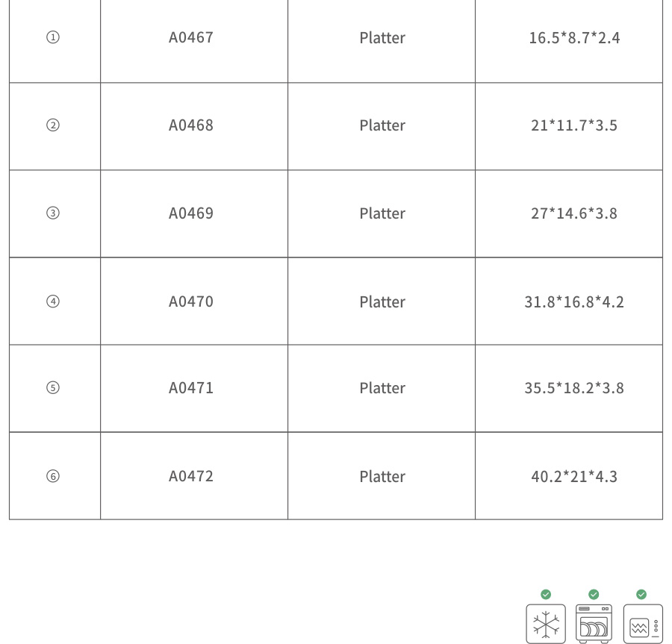672x644 pixels.
Task: Select item code A0467
Action: tap(191, 37)
